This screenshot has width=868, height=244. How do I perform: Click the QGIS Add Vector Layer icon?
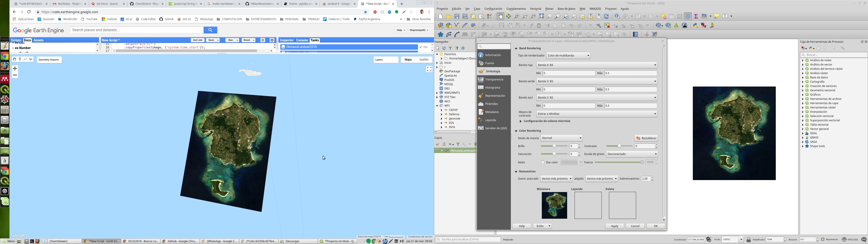click(x=457, y=26)
